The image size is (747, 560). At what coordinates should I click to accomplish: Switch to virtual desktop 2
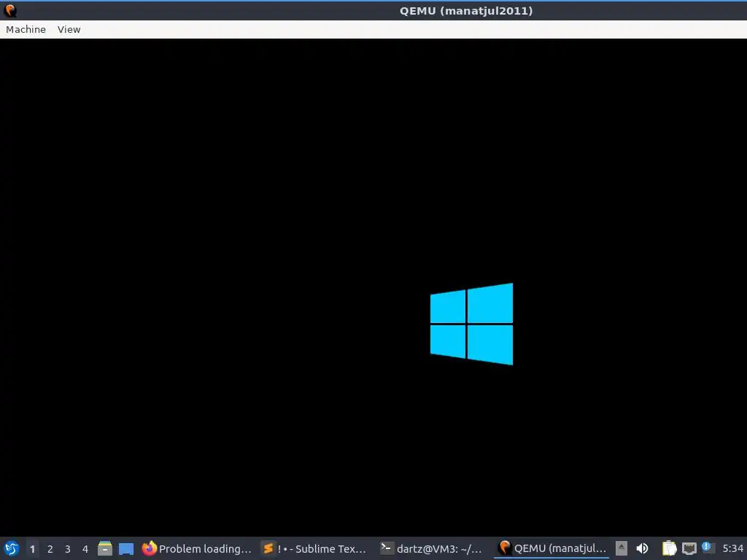pyautogui.click(x=50, y=548)
